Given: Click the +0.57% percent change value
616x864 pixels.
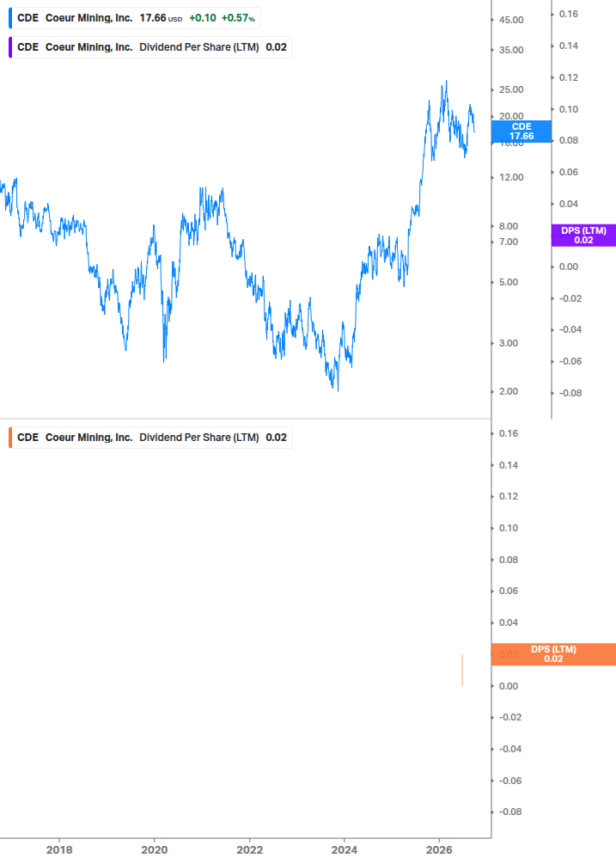Looking at the screenshot, I should pos(238,18).
